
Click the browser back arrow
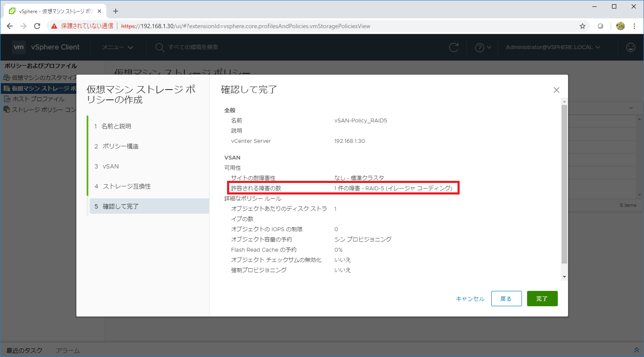click(10, 26)
